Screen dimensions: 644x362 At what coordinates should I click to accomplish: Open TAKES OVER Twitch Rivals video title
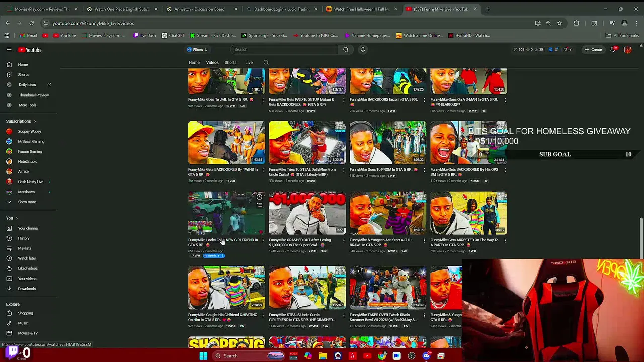click(383, 317)
